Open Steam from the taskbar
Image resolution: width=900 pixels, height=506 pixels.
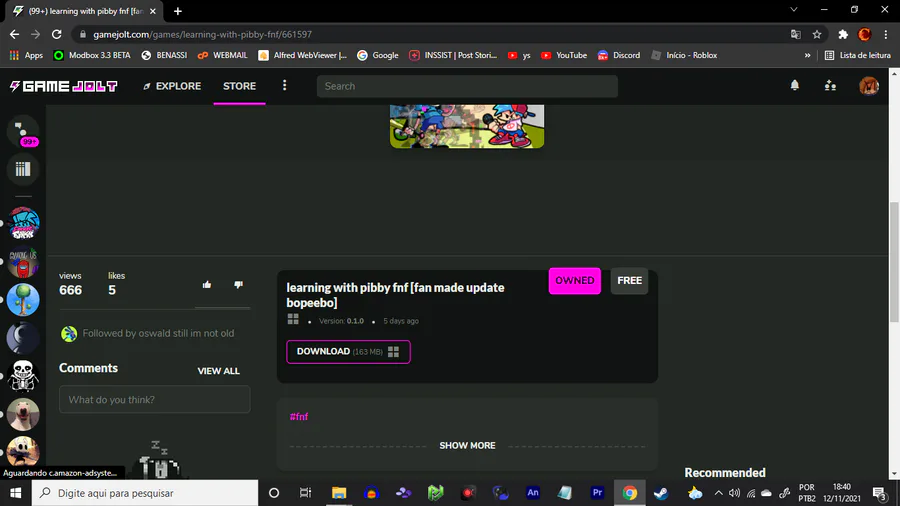661,493
